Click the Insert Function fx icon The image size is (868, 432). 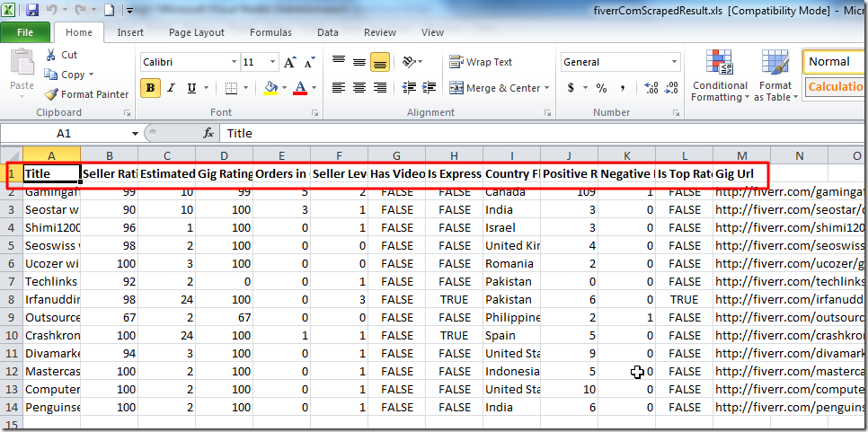[208, 133]
